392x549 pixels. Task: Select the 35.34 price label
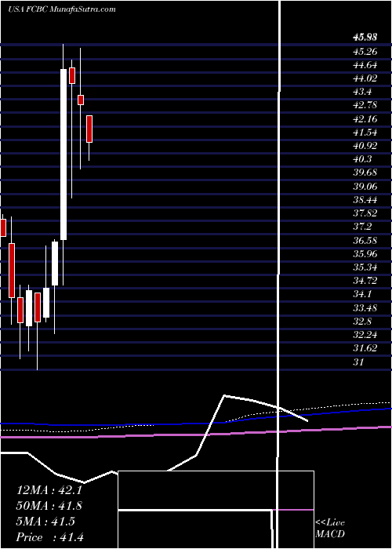[x=365, y=267]
